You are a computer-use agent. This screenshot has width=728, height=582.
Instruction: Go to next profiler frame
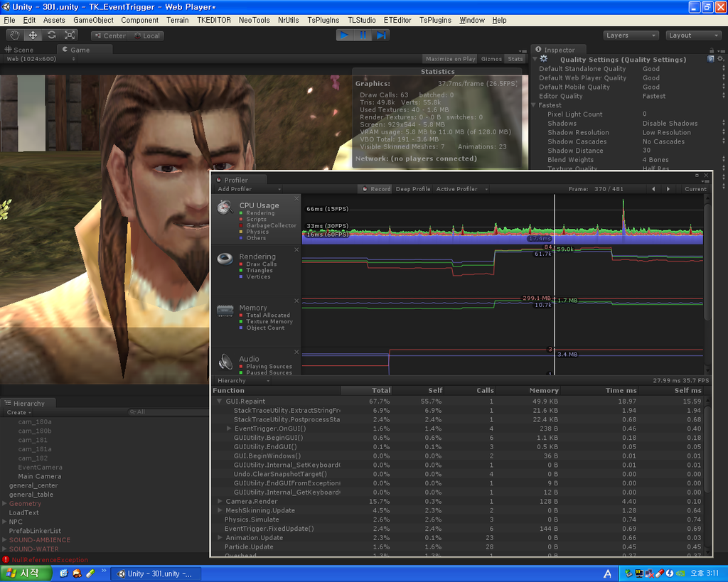668,189
